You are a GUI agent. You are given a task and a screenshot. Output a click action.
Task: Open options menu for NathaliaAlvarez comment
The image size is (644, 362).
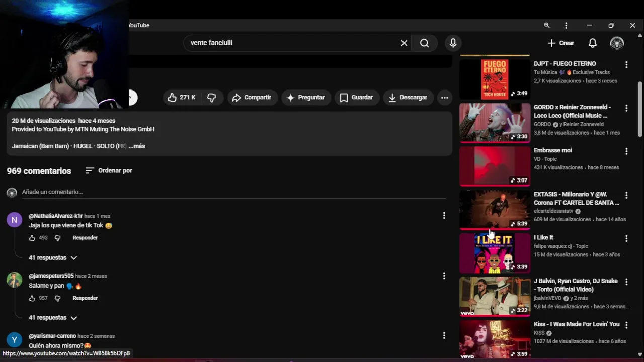[444, 216]
